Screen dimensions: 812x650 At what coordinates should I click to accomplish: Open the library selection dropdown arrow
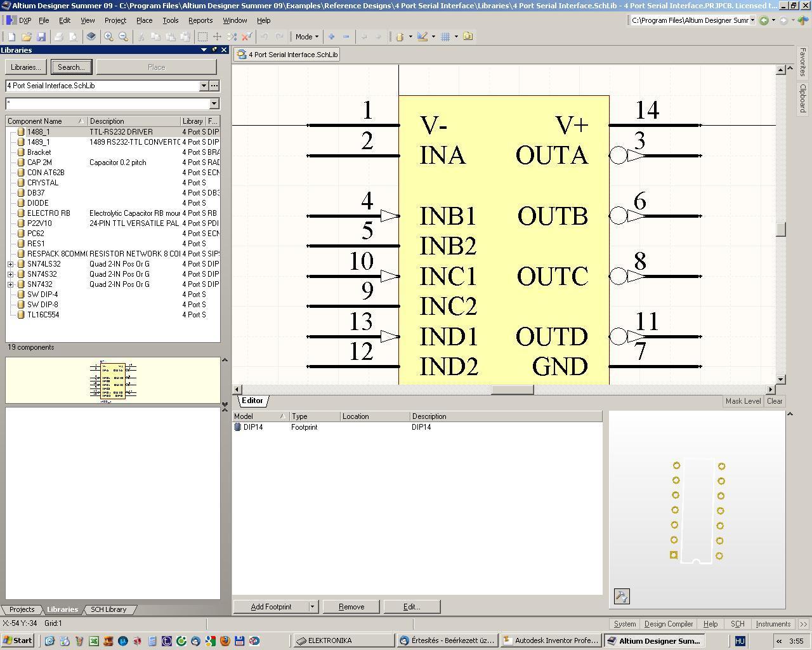tap(204, 86)
